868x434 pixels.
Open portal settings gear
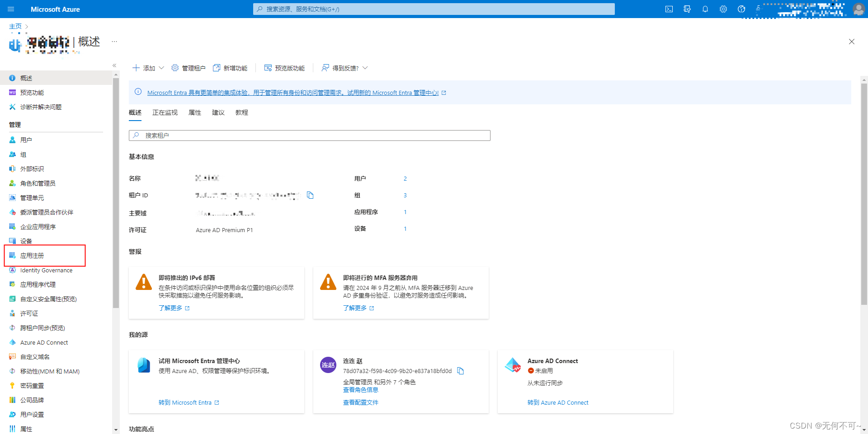(x=723, y=9)
